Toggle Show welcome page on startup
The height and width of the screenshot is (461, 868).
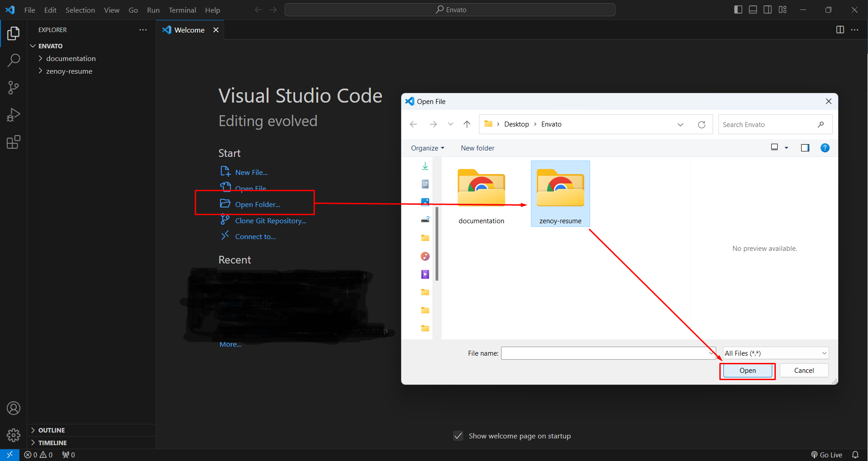point(458,436)
